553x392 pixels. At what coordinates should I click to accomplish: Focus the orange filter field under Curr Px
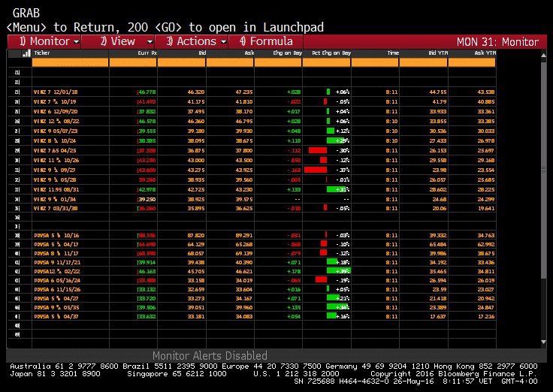[x=133, y=63]
